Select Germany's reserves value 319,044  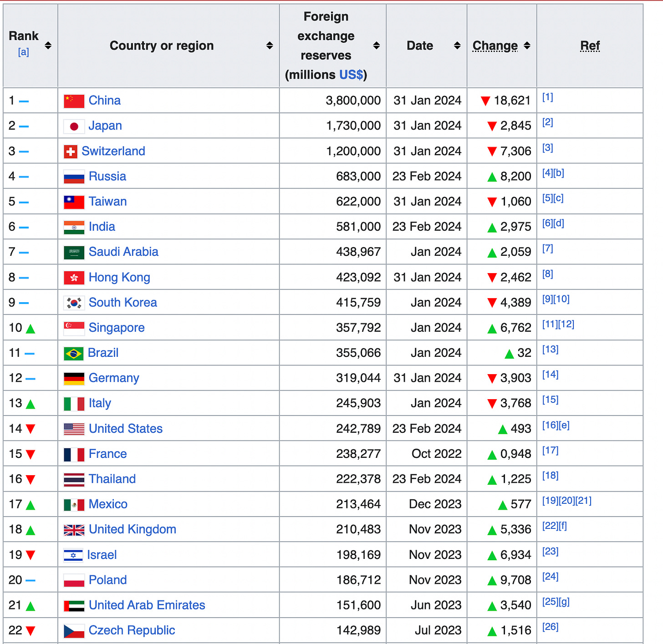pos(358,378)
